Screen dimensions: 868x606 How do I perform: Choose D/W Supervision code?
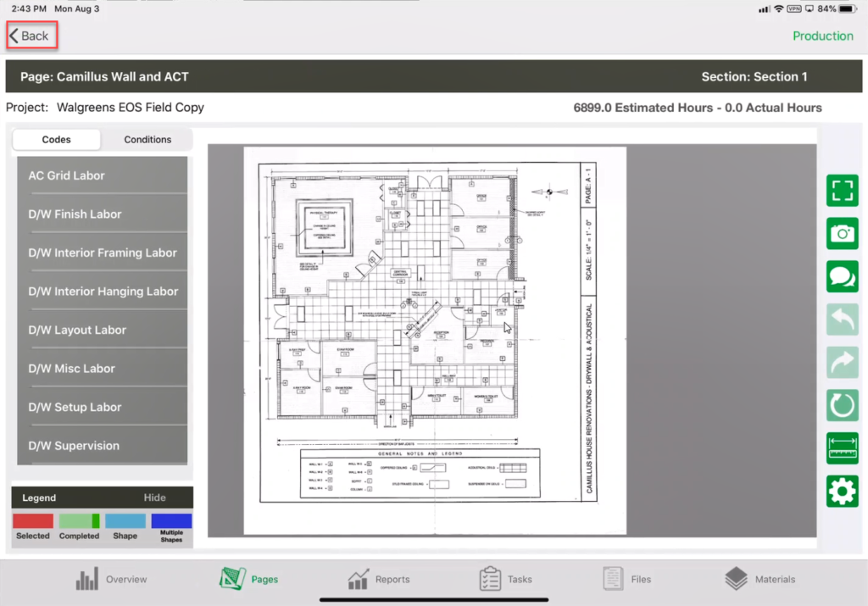coord(102,446)
